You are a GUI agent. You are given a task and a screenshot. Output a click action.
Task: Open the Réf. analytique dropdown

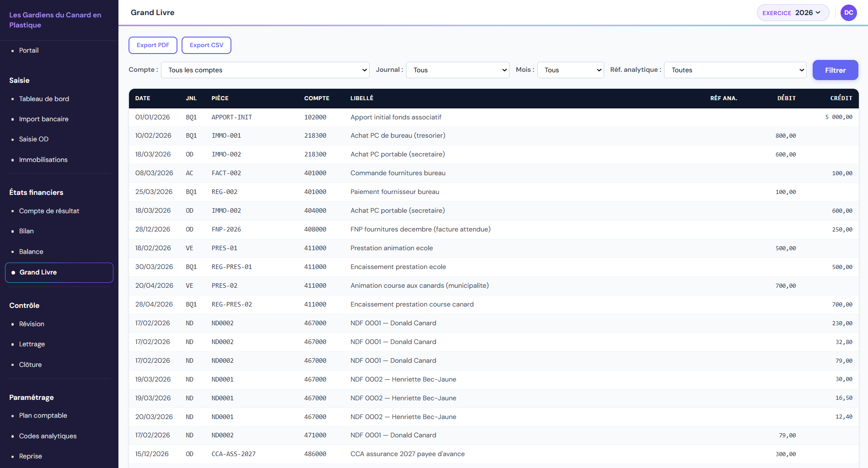click(735, 70)
